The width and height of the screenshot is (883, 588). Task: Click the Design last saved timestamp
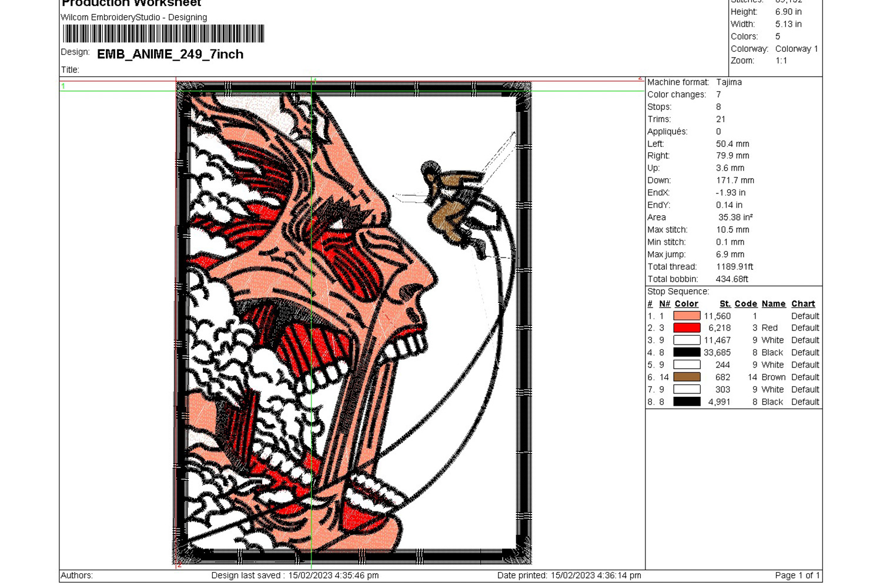[x=295, y=576]
